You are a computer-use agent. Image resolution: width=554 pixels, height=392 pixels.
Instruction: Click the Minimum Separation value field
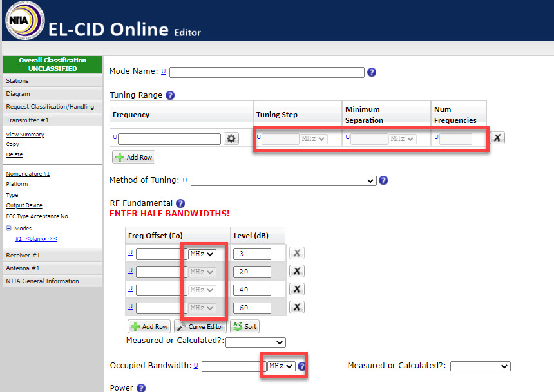click(x=370, y=139)
